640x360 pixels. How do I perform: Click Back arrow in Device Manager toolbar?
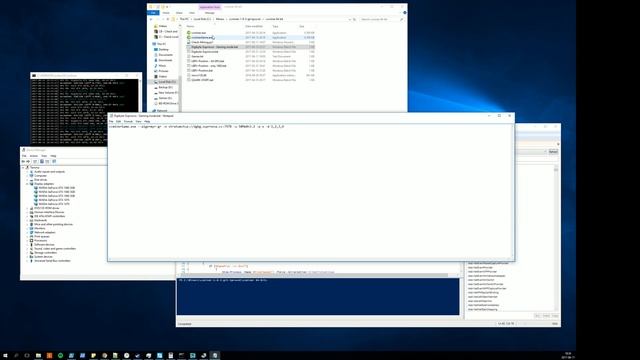(x=23, y=162)
